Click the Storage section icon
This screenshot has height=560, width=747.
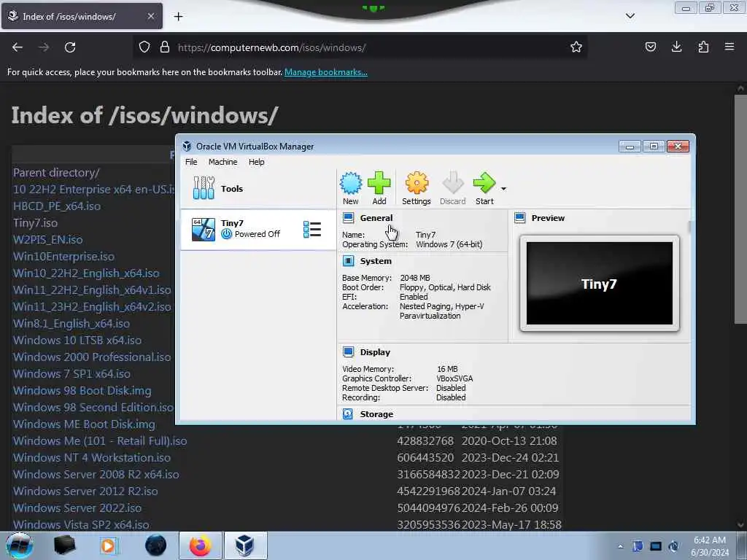(x=348, y=414)
